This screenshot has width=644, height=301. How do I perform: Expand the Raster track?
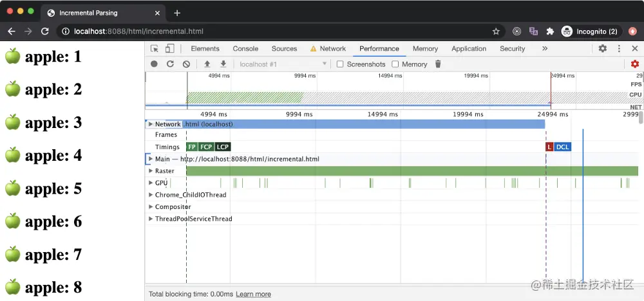point(151,170)
